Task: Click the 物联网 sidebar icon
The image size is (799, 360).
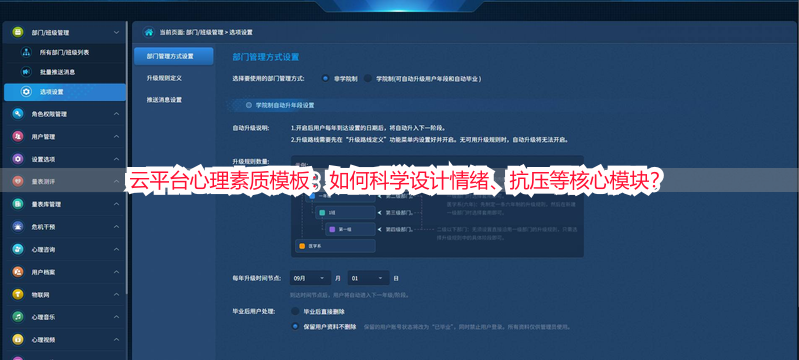Action: (18, 294)
